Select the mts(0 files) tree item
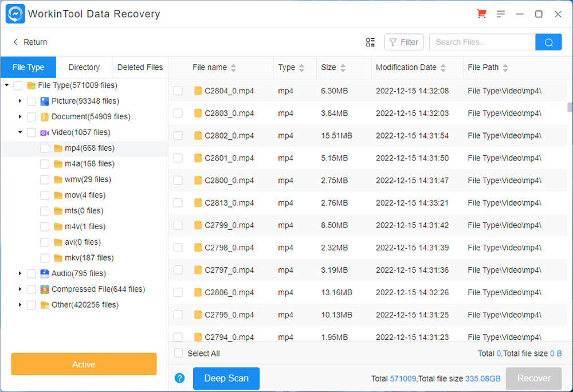Viewport: 573px width, 392px height. [84, 211]
